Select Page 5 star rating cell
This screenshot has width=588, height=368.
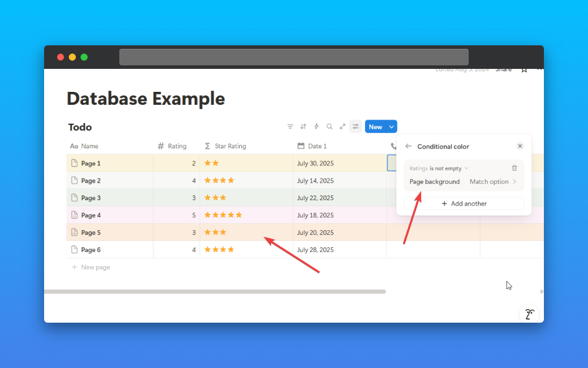[x=246, y=233]
